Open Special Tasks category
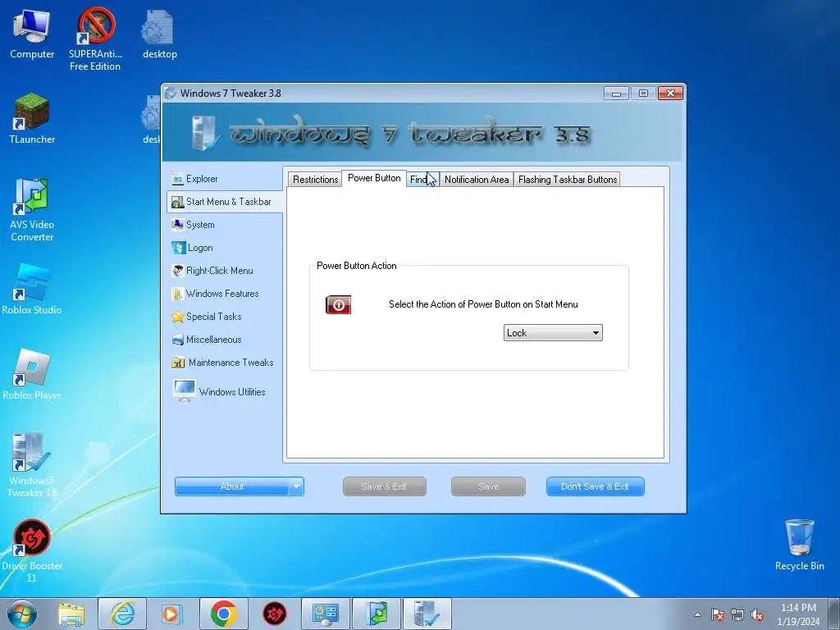840x630 pixels. click(x=206, y=317)
